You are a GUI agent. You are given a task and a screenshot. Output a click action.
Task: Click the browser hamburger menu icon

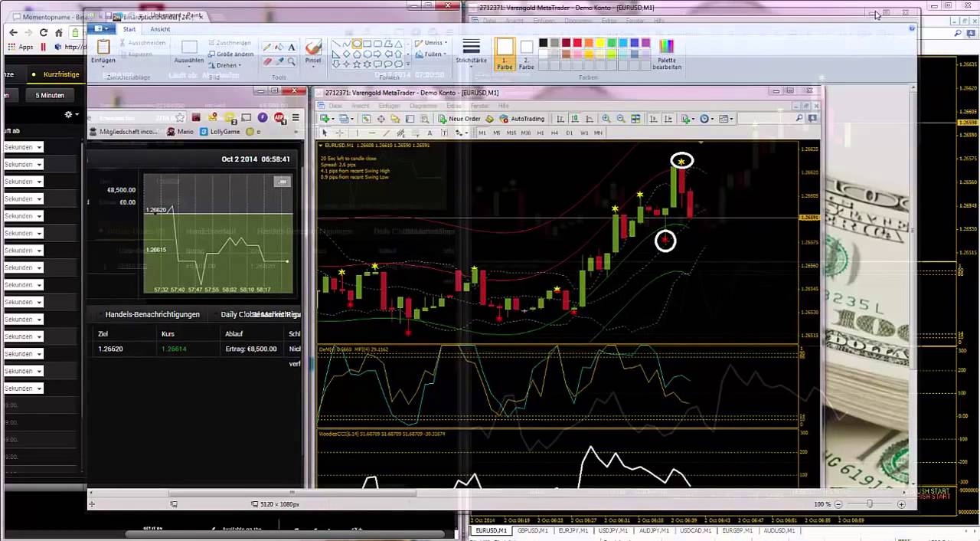pos(296,117)
